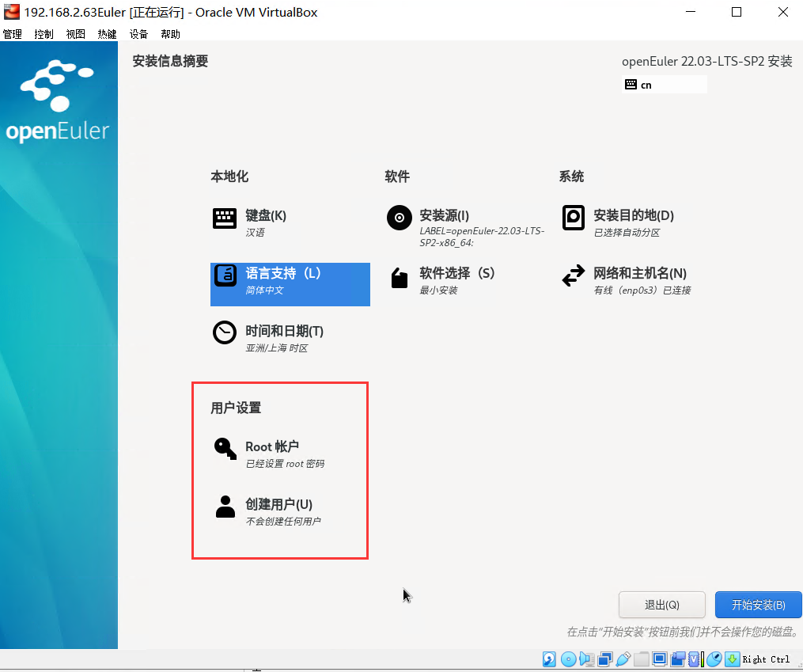Click the 有线（enp0s3）已连接 text
This screenshot has width=803, height=672.
[x=642, y=290]
